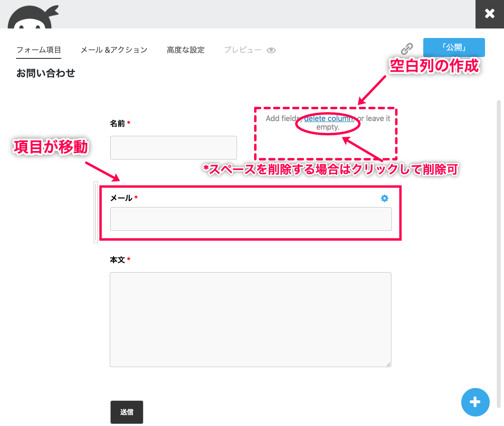Click the Ninja Forms mascot logo
The height and width of the screenshot is (426, 504).
pyautogui.click(x=33, y=17)
